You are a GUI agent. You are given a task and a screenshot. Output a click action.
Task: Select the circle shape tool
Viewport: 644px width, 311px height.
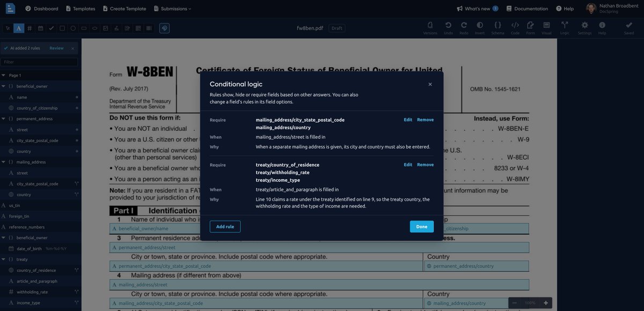tap(73, 28)
